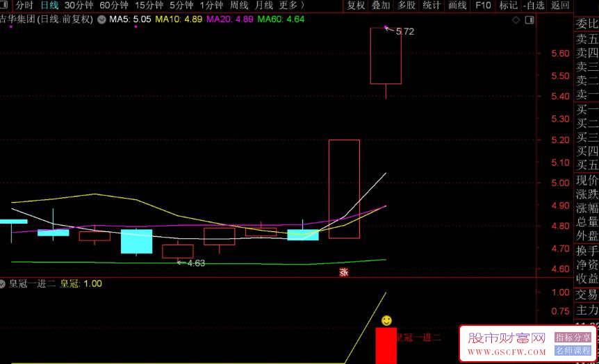Click the 卖四 ask level row
The width and height of the screenshot is (599, 364).
click(586, 53)
